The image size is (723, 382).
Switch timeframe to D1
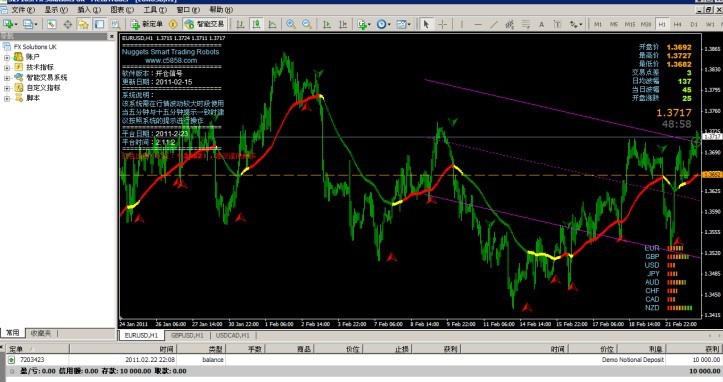tap(694, 24)
